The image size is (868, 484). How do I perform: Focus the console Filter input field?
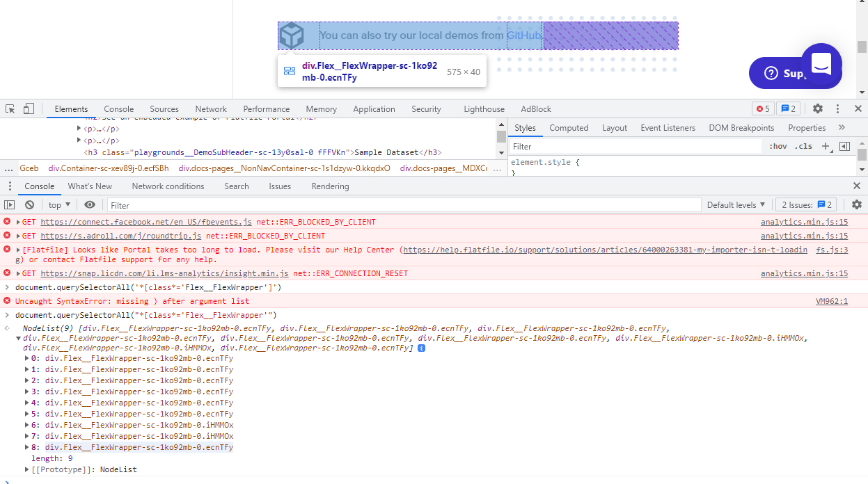point(404,205)
